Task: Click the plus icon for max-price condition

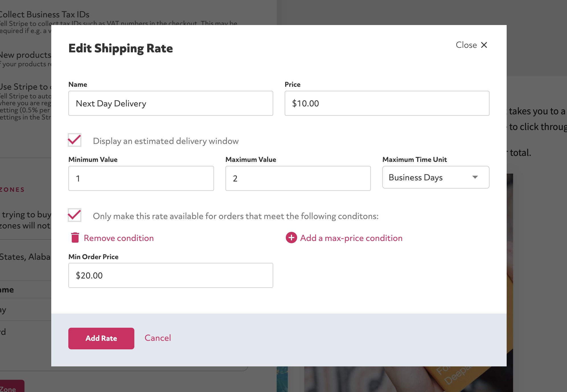Action: 291,238
